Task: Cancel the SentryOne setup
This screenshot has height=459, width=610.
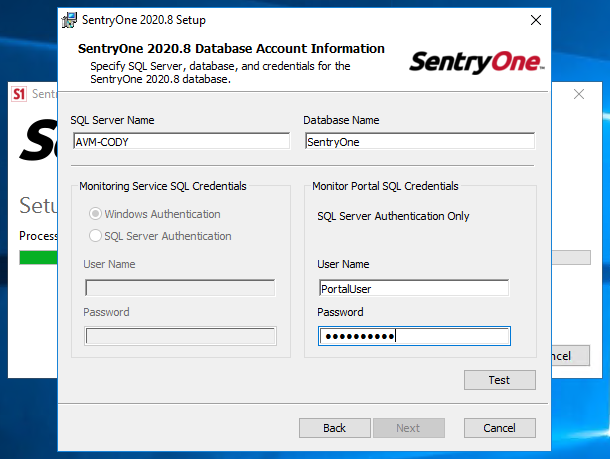Action: tap(500, 428)
